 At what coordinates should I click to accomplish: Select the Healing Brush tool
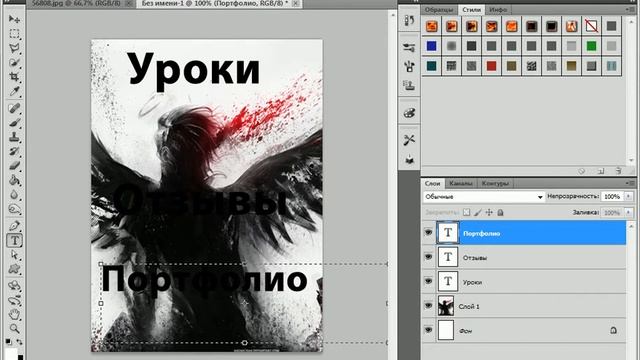click(x=14, y=108)
